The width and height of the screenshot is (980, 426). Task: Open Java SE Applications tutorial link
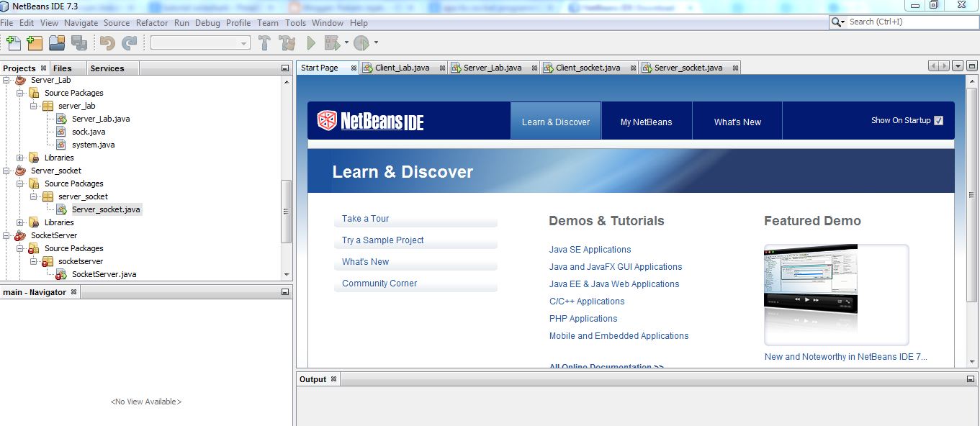pos(590,250)
